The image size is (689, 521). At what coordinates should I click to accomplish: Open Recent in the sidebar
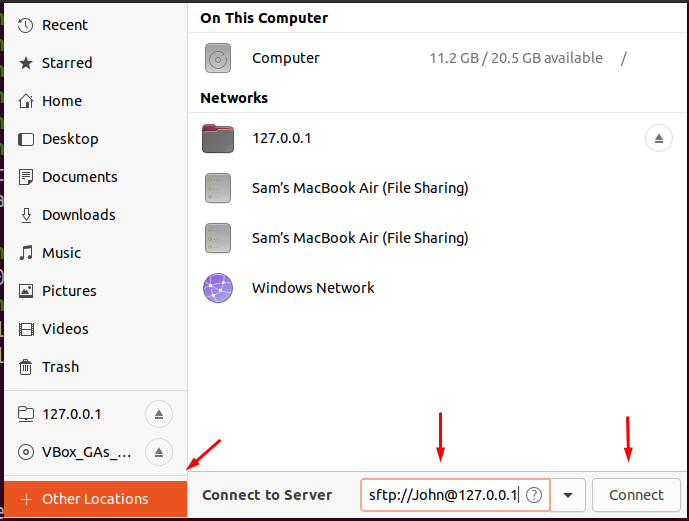coord(95,25)
